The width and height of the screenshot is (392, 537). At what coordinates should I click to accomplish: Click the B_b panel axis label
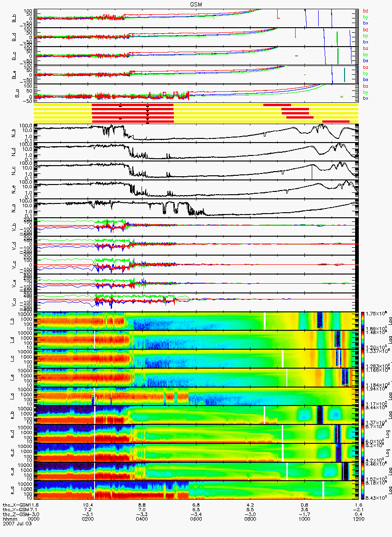click(x=14, y=18)
